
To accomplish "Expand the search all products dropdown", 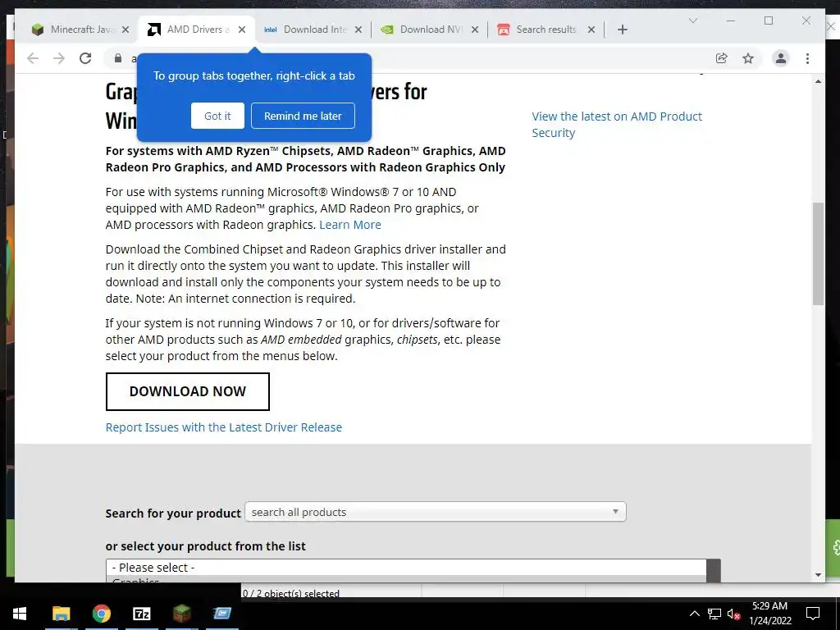I will point(435,512).
